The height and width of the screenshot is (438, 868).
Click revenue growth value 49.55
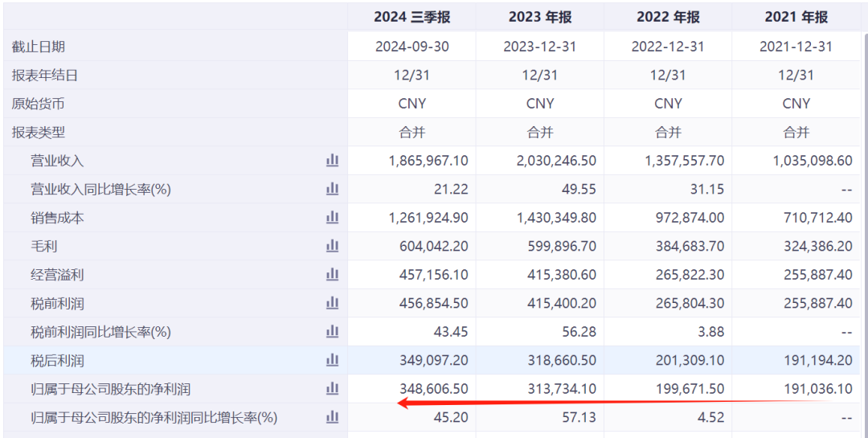click(579, 190)
